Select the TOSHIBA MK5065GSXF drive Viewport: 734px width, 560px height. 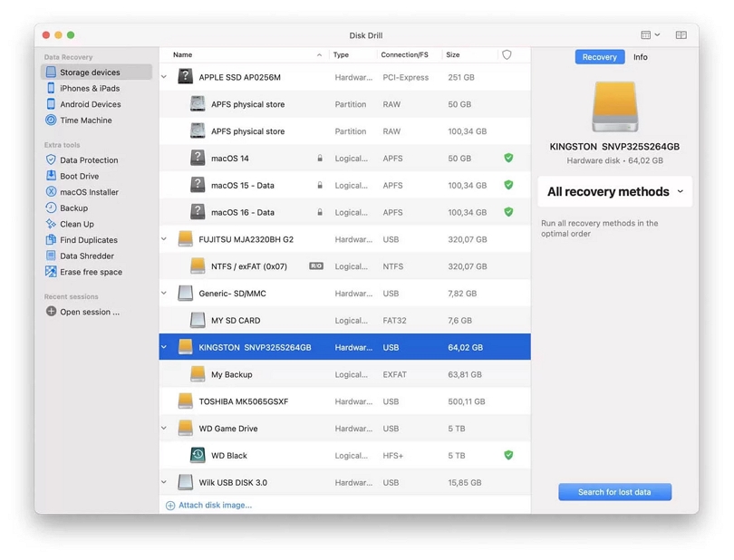345,401
